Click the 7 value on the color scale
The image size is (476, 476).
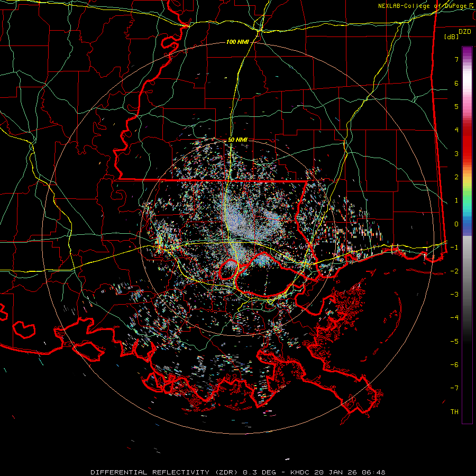[456, 59]
